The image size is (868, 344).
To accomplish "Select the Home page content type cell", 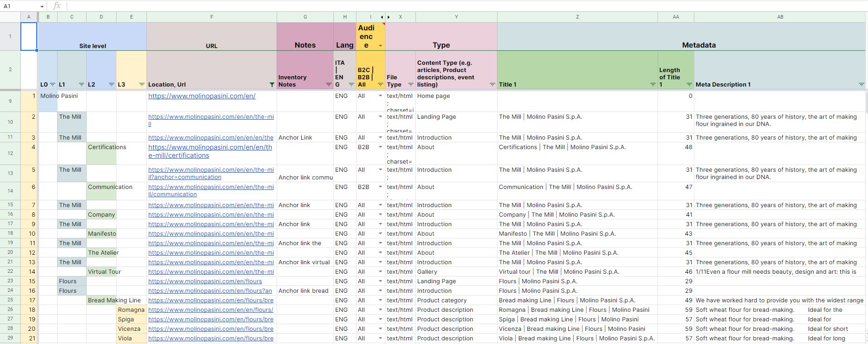I will [456, 102].
